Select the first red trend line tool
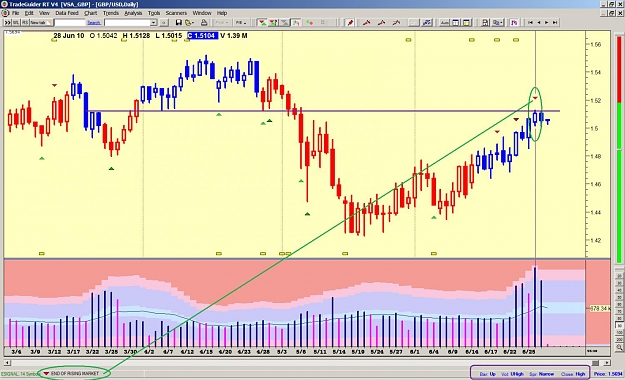This screenshot has height=380, width=625. coord(366,23)
